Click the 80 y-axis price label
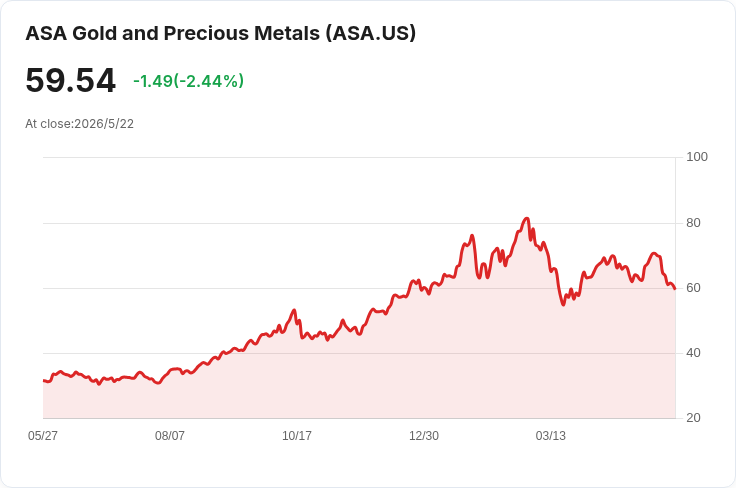This screenshot has height=488, width=736. 693,222
